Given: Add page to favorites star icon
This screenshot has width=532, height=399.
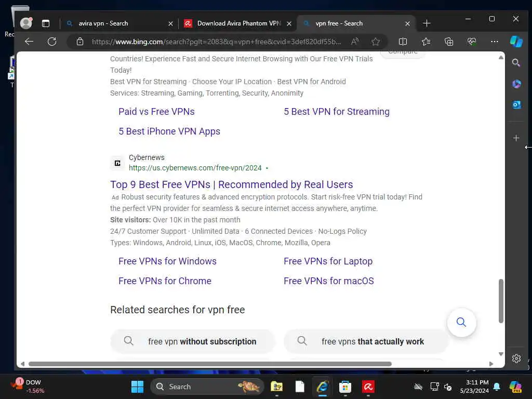Looking at the screenshot, I should tap(375, 42).
